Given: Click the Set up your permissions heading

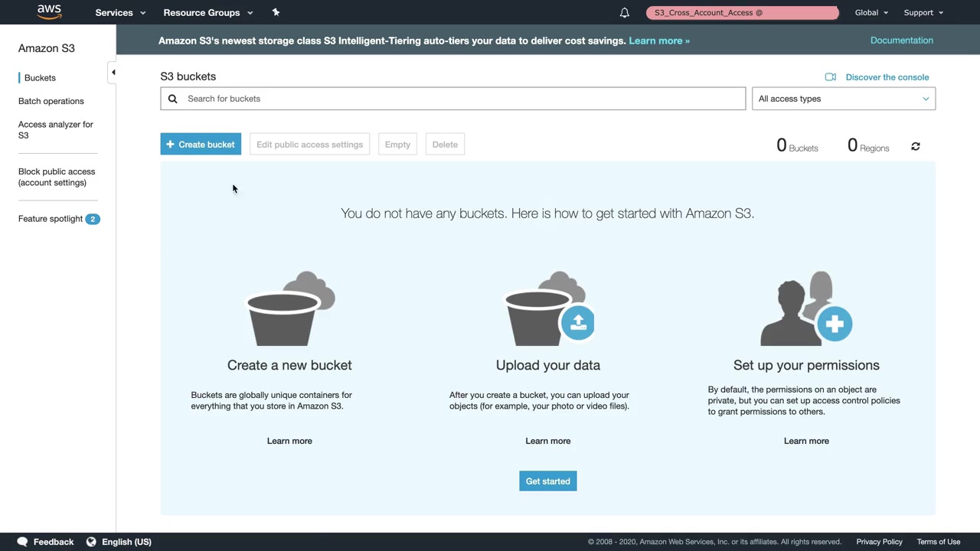Looking at the screenshot, I should pos(806,365).
